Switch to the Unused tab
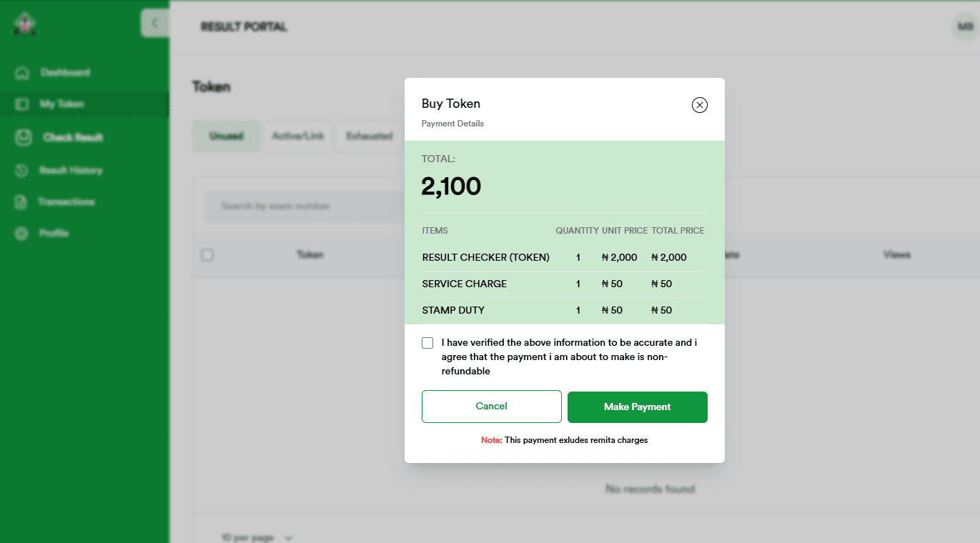 (226, 136)
